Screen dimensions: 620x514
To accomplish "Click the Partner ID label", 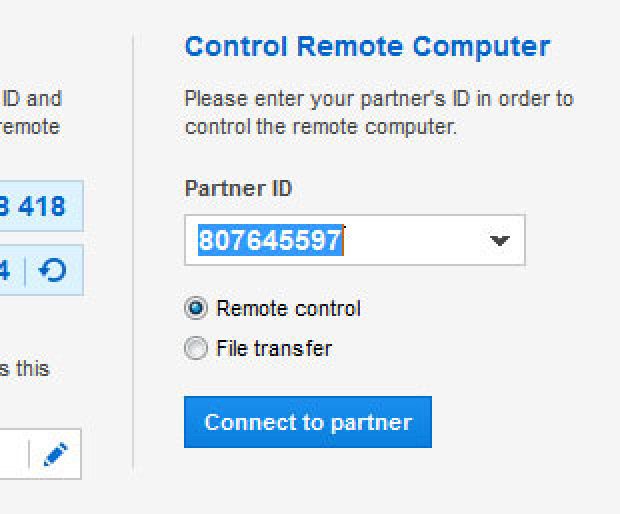I will pyautogui.click(x=238, y=188).
